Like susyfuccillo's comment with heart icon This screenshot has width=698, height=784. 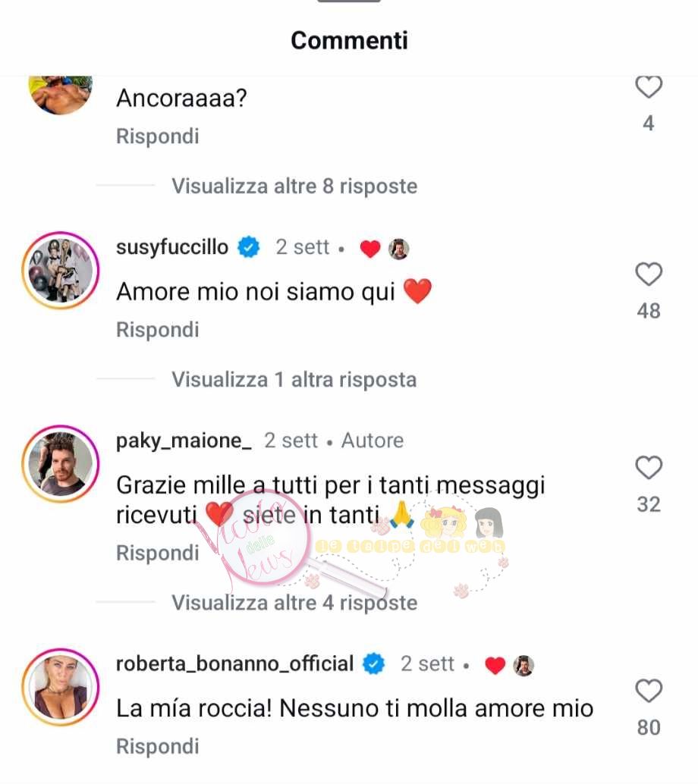(x=649, y=274)
